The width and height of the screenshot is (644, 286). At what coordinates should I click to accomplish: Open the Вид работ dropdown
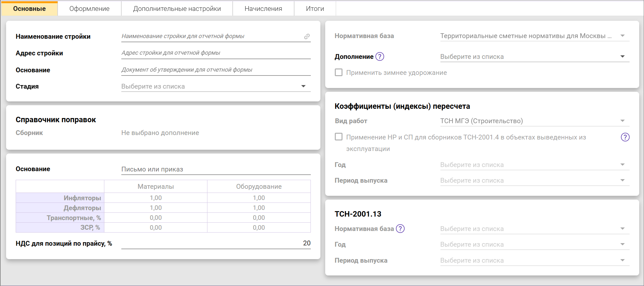pos(622,121)
